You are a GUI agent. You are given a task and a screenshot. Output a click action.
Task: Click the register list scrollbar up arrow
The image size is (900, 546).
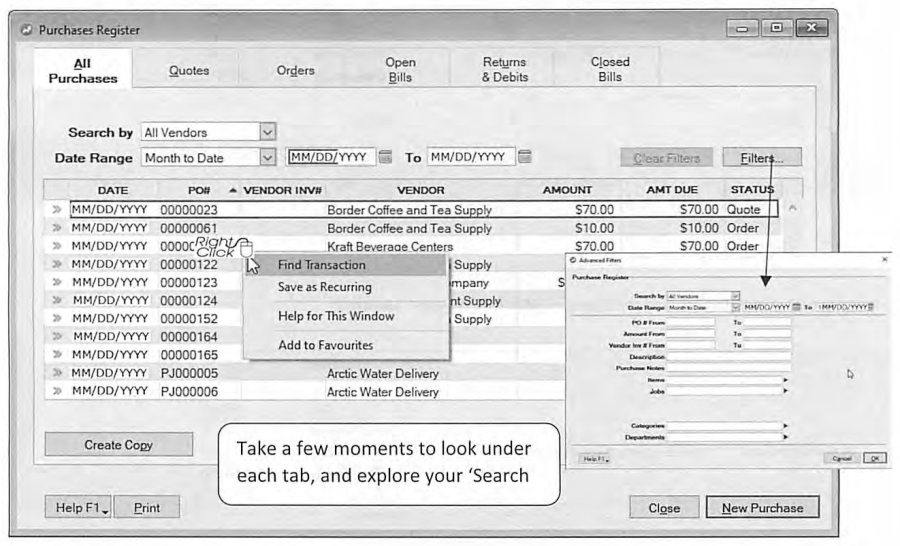792,208
